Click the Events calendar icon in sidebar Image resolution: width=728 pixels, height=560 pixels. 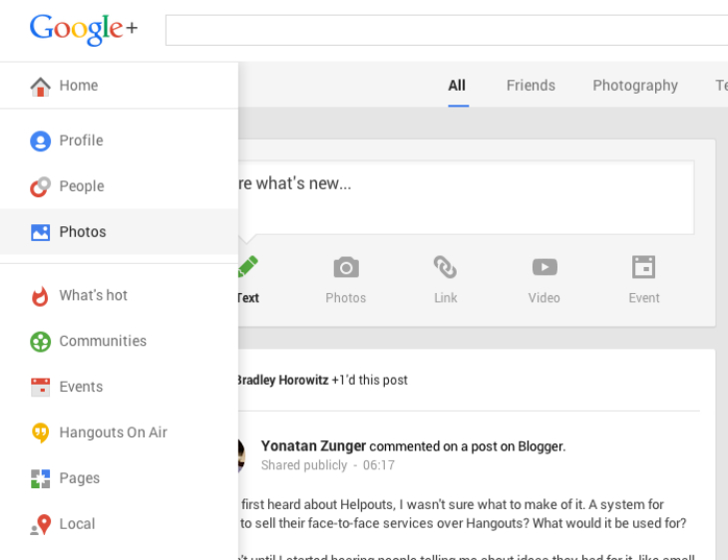point(41,387)
